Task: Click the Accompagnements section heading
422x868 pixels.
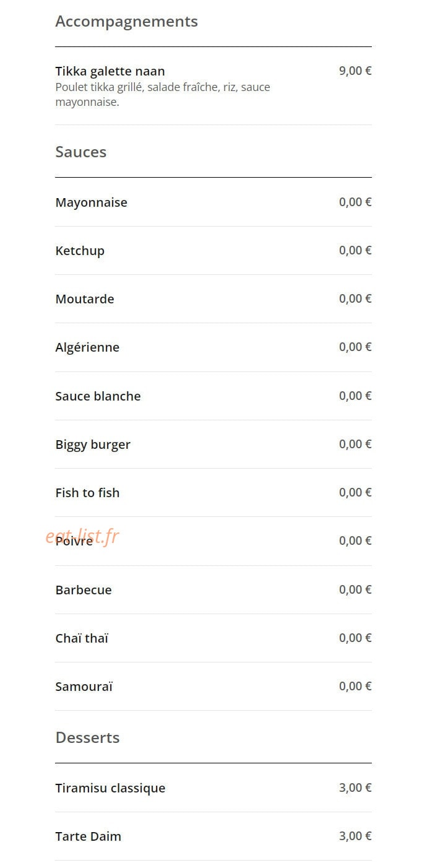Action: pyautogui.click(x=126, y=22)
